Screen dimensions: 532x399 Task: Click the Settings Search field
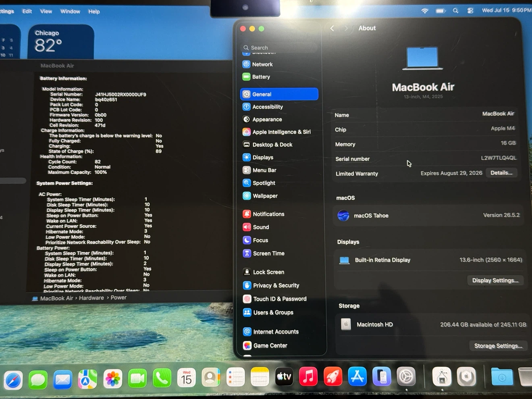click(279, 48)
